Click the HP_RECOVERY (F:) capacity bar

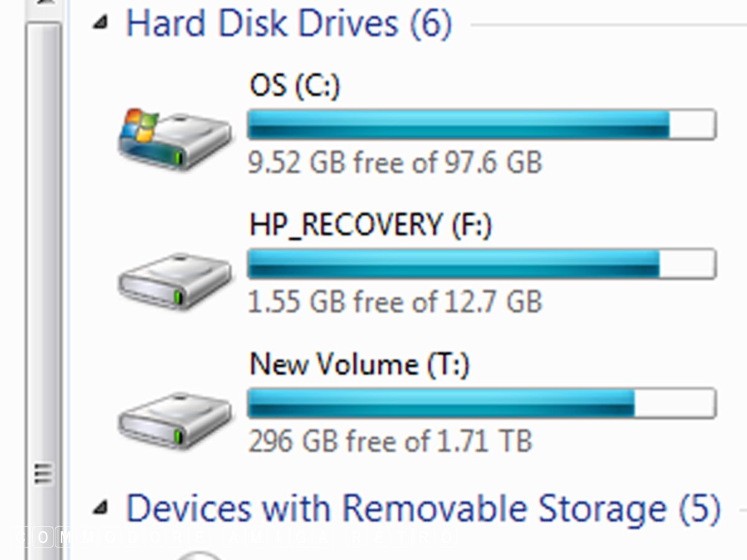coord(481,264)
